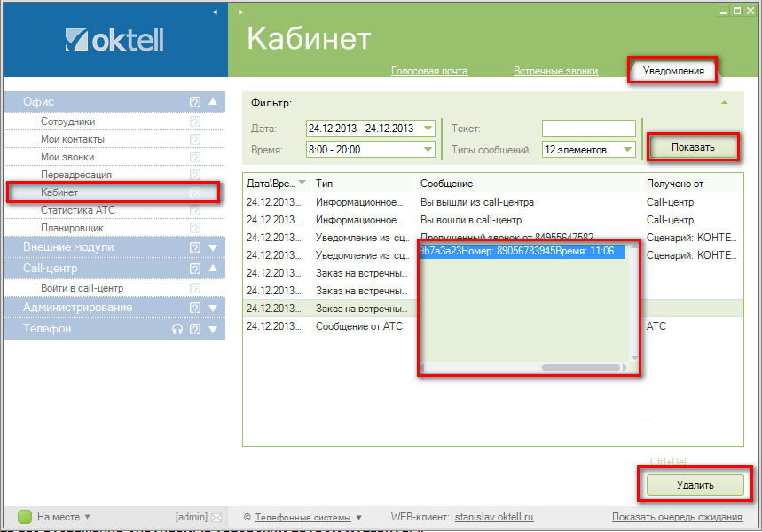Open the Дата range dropdown

point(428,129)
